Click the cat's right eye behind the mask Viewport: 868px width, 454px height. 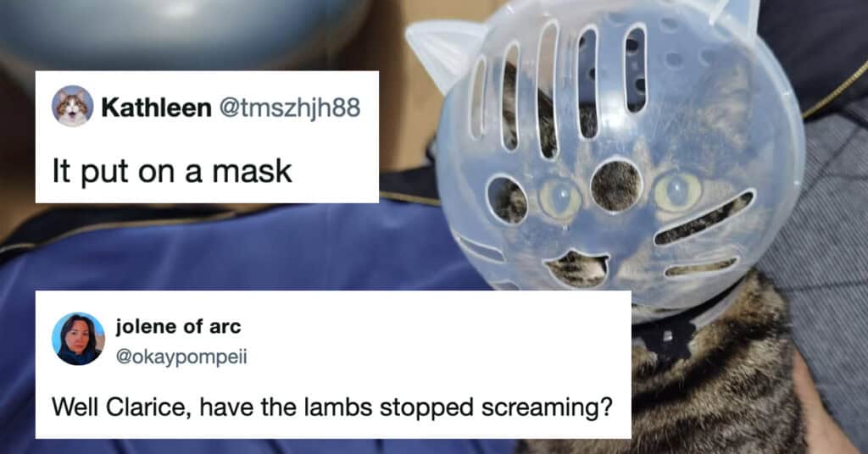pyautogui.click(x=677, y=191)
